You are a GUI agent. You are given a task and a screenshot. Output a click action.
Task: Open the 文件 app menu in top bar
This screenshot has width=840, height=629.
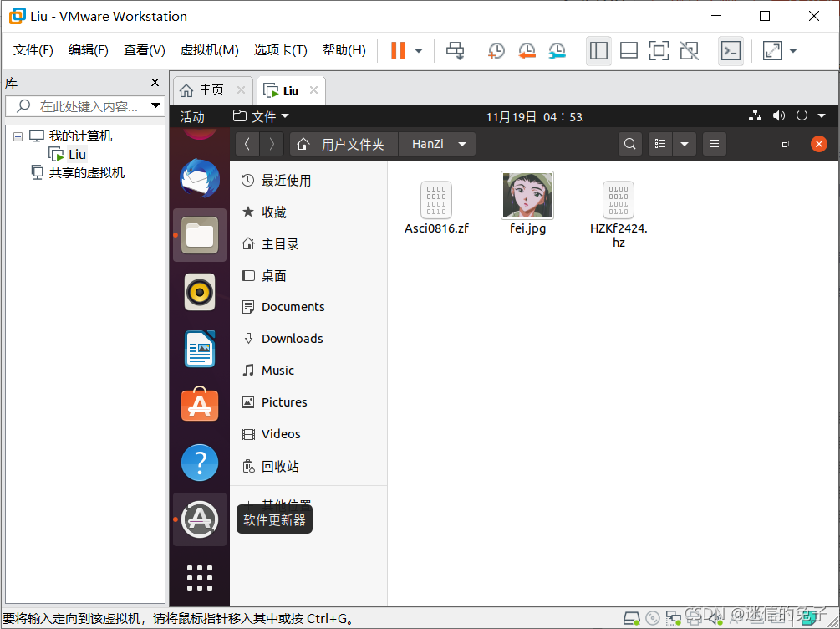point(261,116)
